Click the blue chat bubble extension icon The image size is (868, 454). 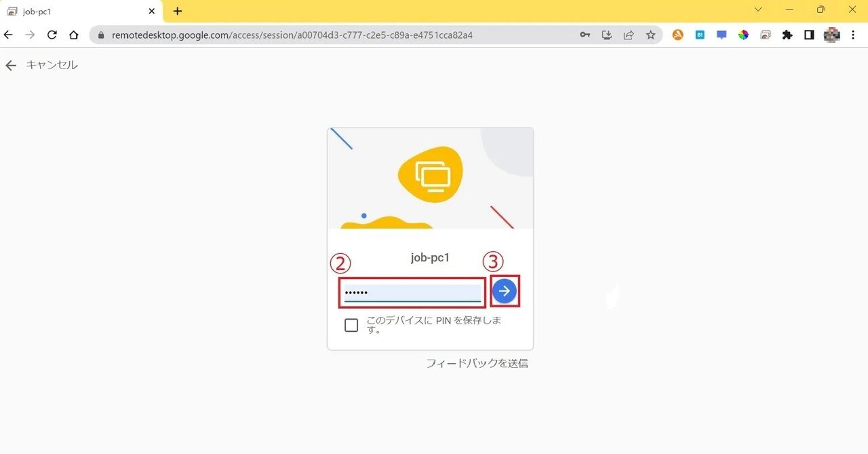[x=722, y=35]
